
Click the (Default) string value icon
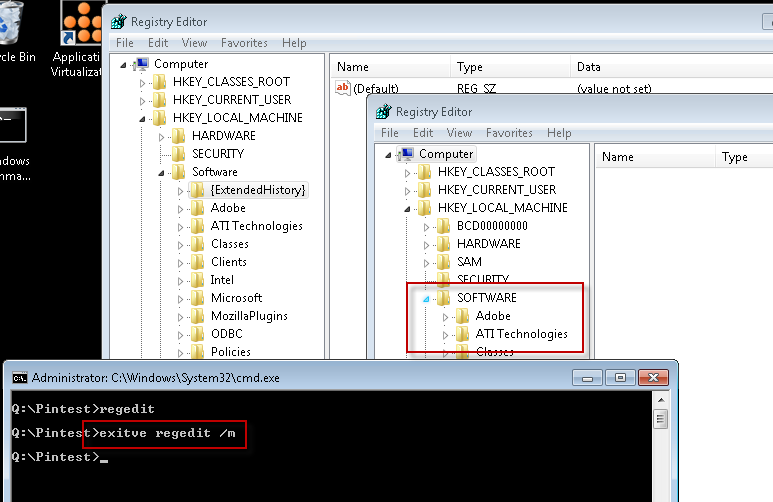pos(344,89)
